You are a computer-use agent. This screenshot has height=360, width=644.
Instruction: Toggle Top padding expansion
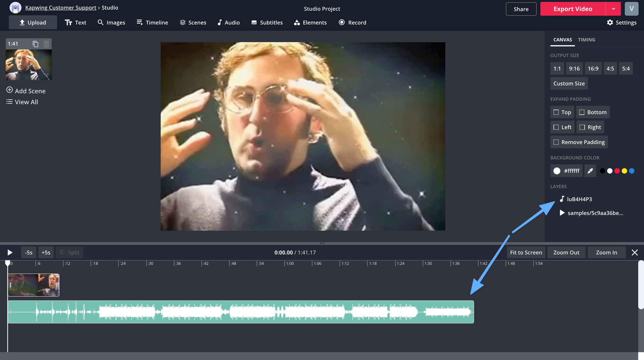click(562, 112)
